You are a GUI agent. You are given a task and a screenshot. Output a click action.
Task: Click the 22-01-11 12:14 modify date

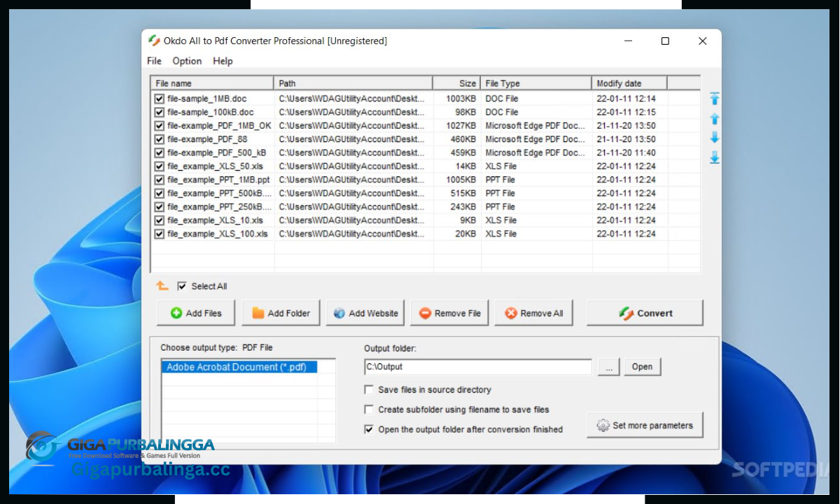626,99
